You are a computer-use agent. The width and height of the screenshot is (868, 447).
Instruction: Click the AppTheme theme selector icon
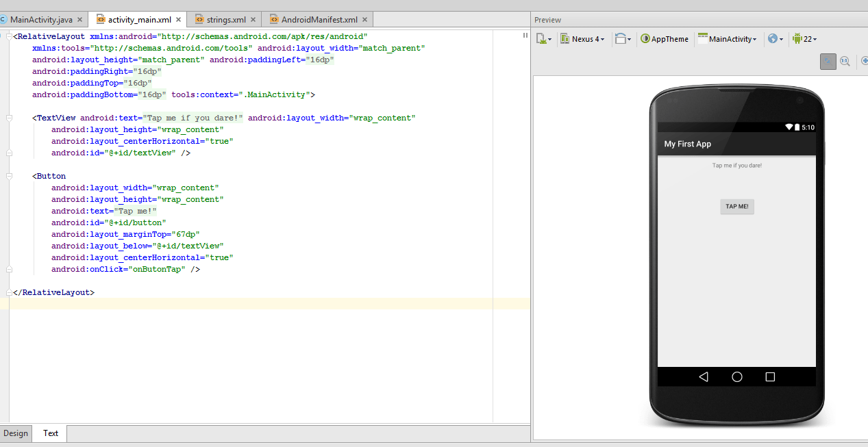645,38
